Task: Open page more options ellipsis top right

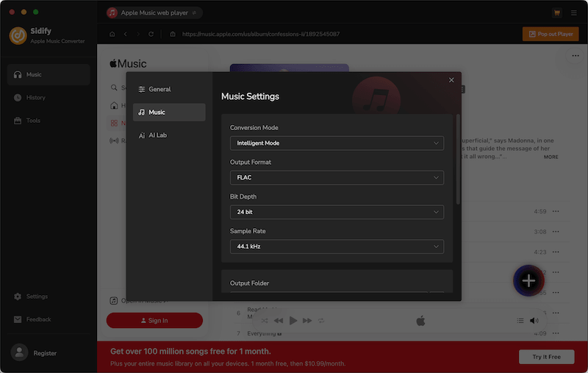Action: [x=576, y=56]
